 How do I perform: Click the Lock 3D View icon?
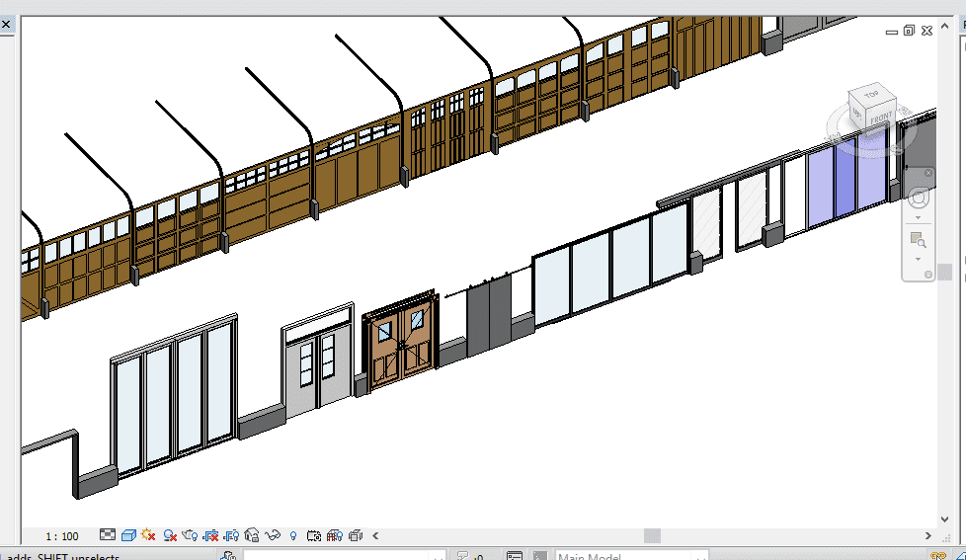(252, 535)
